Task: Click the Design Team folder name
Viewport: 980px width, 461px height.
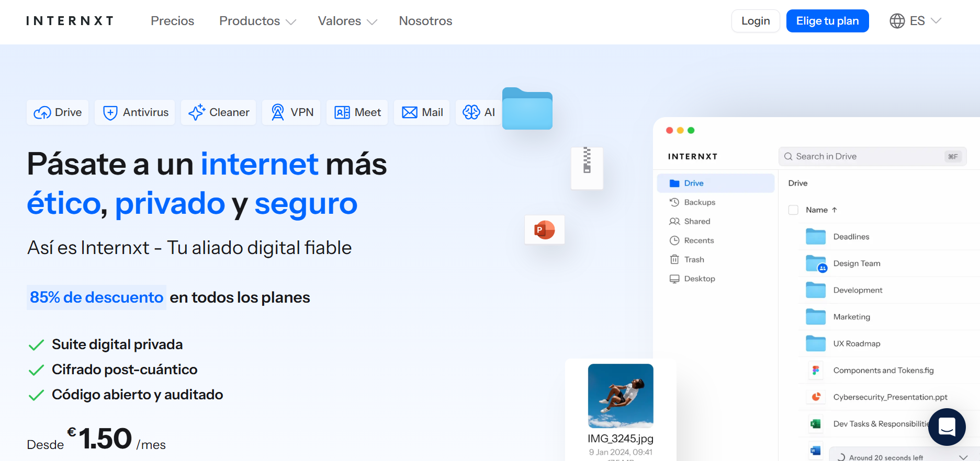Action: [857, 263]
